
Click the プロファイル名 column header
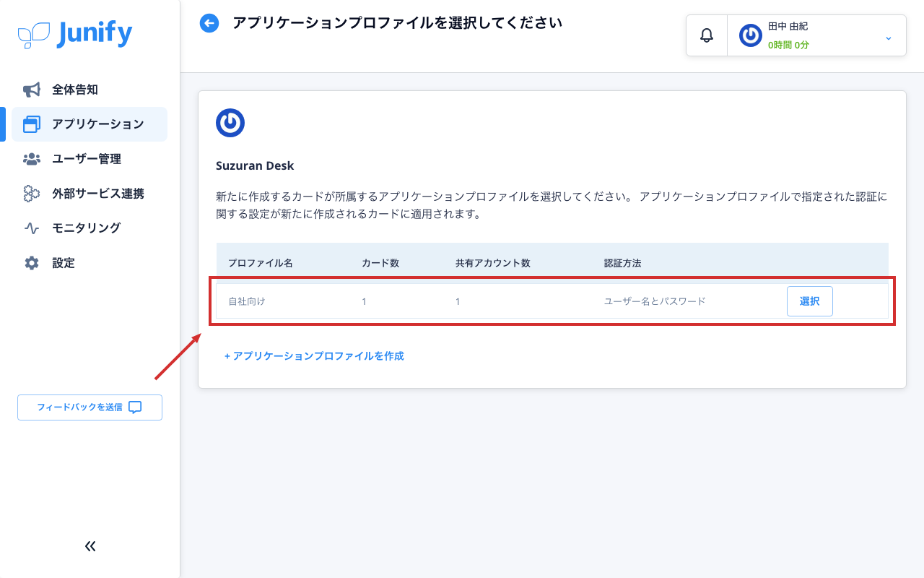tap(261, 263)
